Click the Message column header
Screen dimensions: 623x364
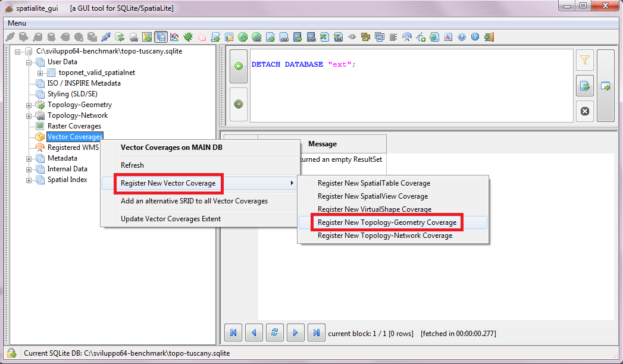coord(323,144)
